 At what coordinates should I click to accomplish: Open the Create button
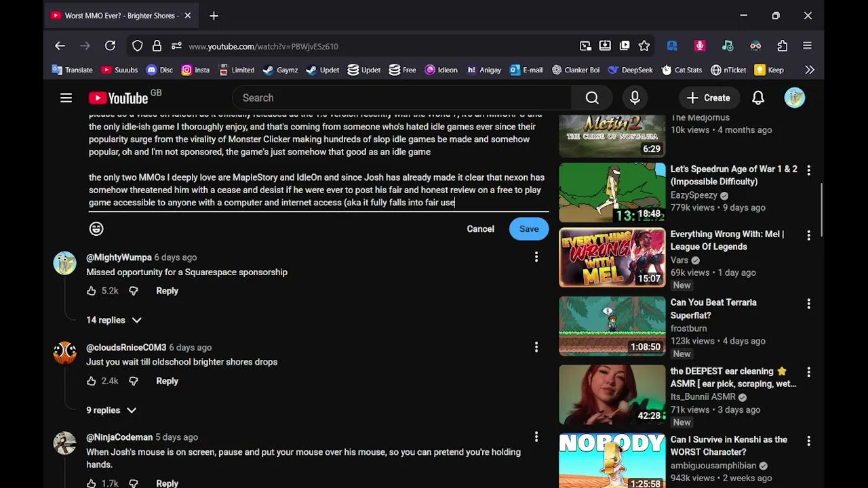click(x=708, y=98)
